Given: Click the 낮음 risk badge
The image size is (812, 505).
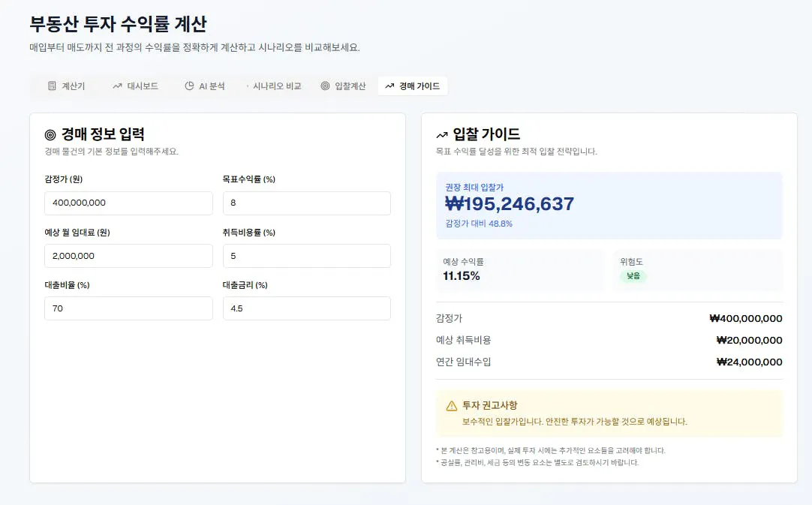Looking at the screenshot, I should [633, 276].
